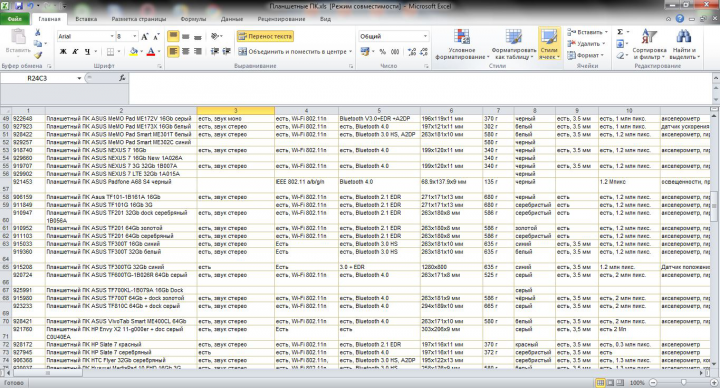Select column 3 header

pos(236,111)
